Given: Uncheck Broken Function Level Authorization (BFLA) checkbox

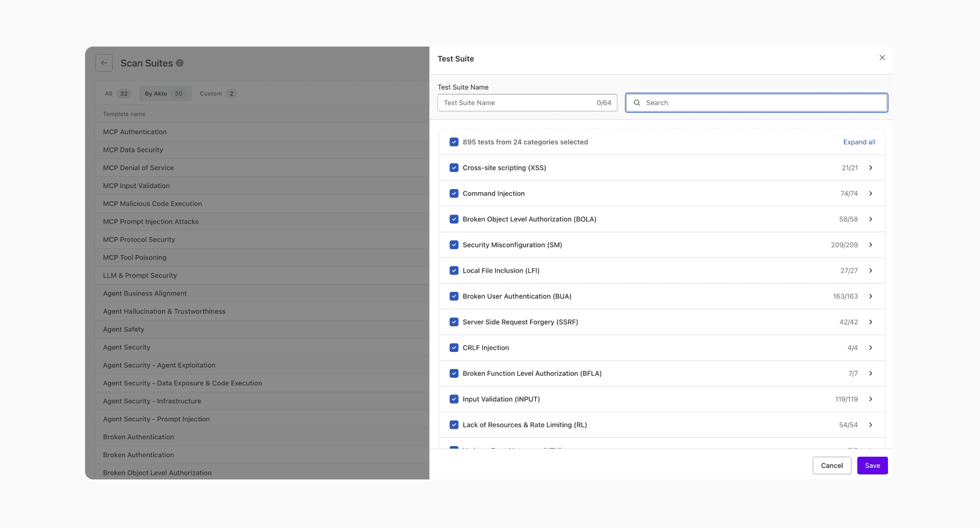Looking at the screenshot, I should [454, 374].
